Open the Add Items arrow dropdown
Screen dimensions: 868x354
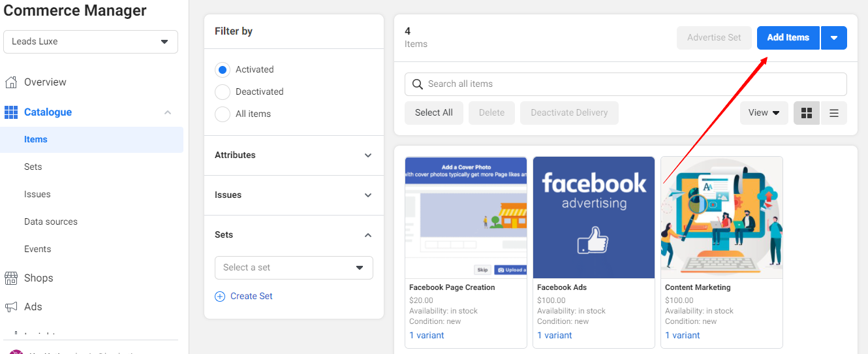coord(834,38)
